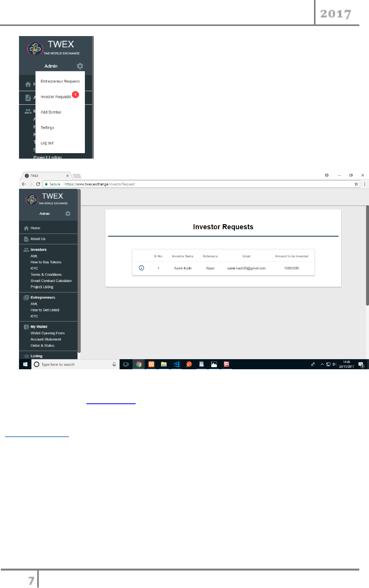Open Task View from the taskbar
The width and height of the screenshot is (369, 588).
pos(126,364)
